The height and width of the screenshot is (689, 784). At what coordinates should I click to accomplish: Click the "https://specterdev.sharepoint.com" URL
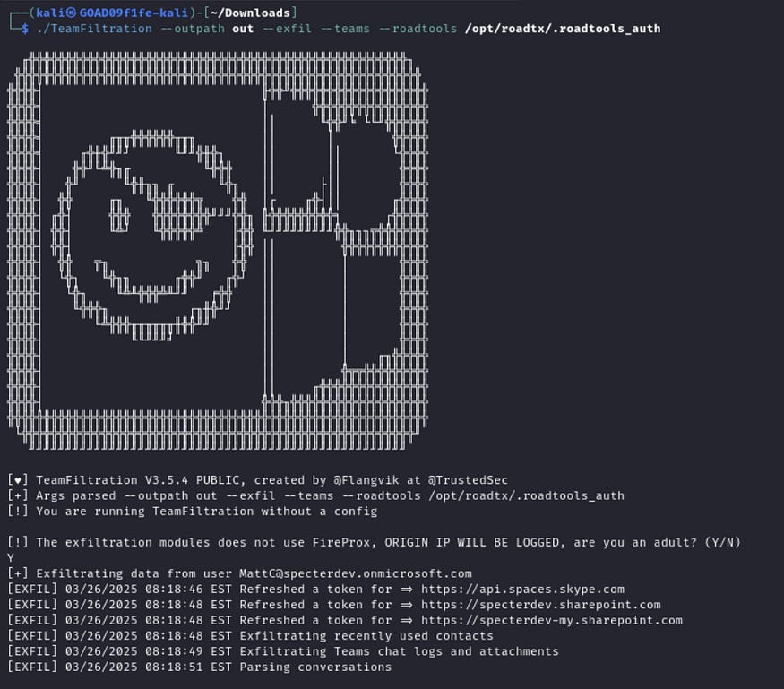(x=540, y=605)
